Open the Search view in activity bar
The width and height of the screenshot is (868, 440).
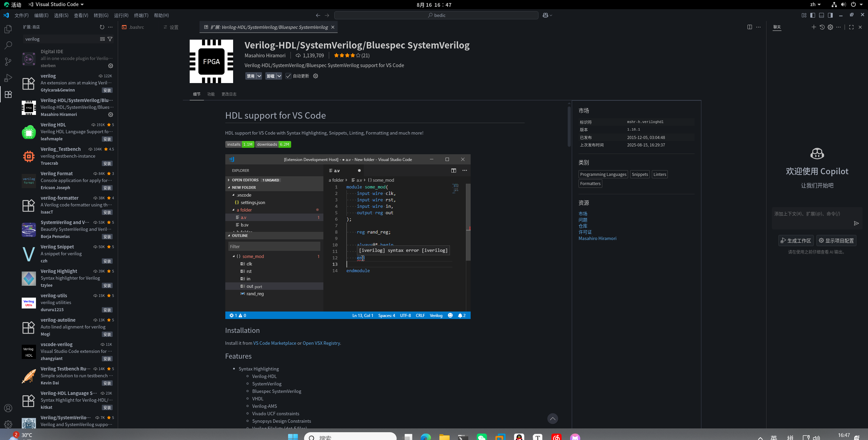8,45
